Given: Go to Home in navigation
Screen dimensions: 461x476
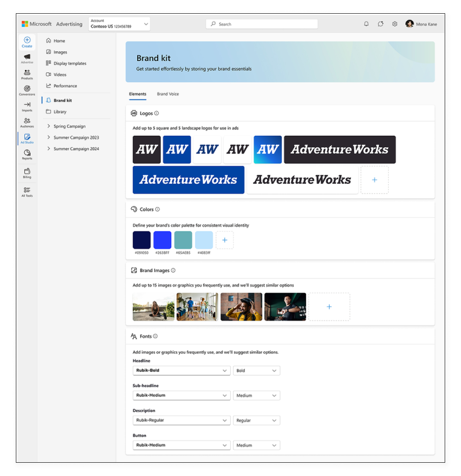Looking at the screenshot, I should coord(59,41).
